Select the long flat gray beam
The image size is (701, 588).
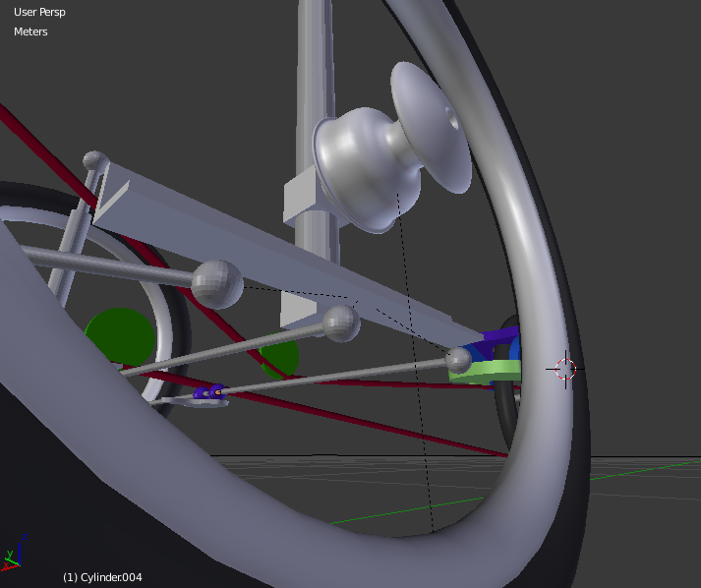tap(268, 251)
